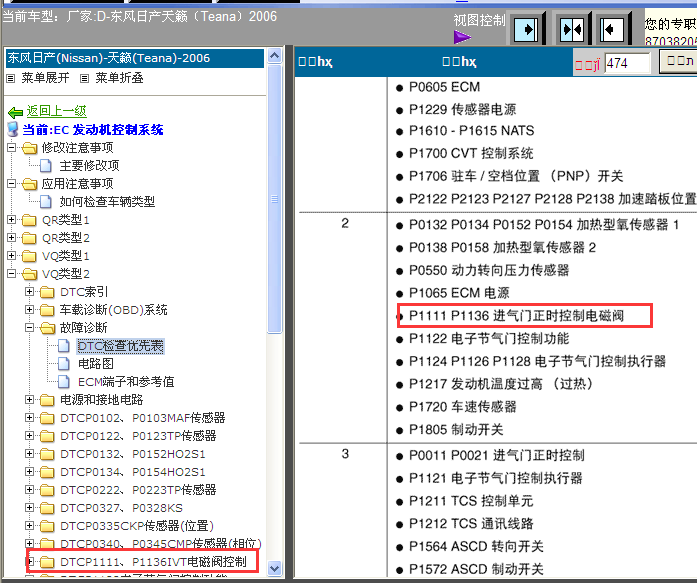Click the P1111 P1136 进气门正时控制电磁阀 entry
Image resolution: width=697 pixels, height=583 pixels.
pyautogui.click(x=517, y=315)
